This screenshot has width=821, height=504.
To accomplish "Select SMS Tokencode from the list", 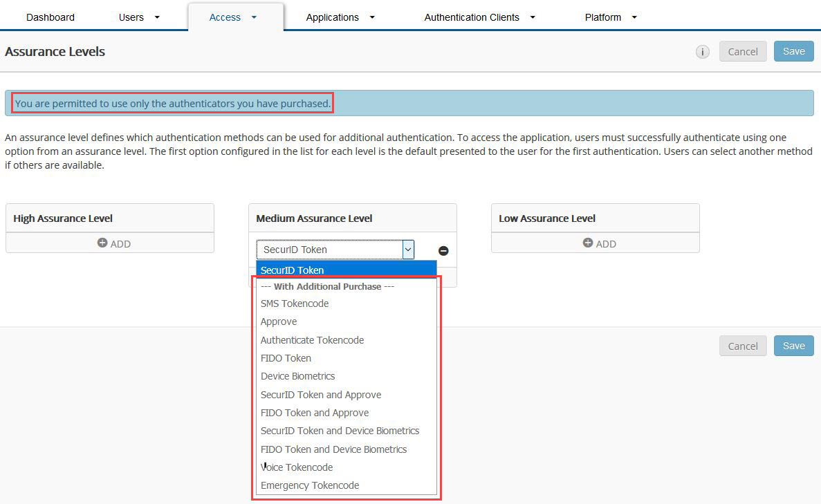I will tap(294, 304).
